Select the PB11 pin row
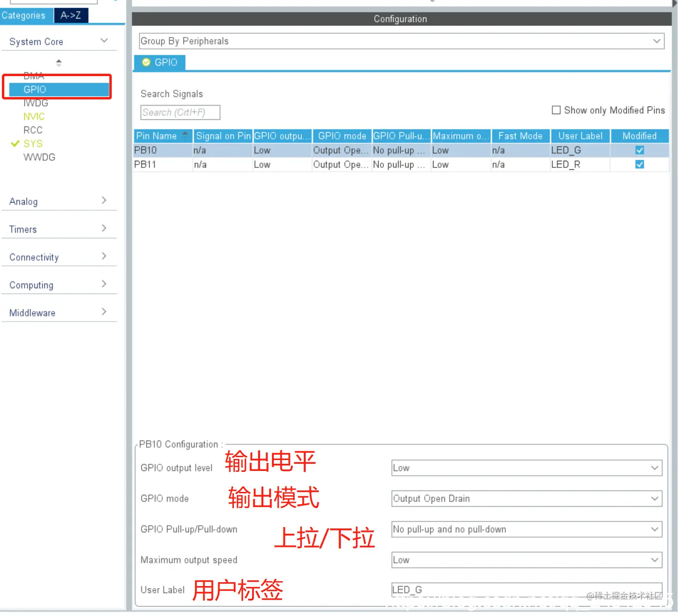678x616 pixels. click(401, 165)
